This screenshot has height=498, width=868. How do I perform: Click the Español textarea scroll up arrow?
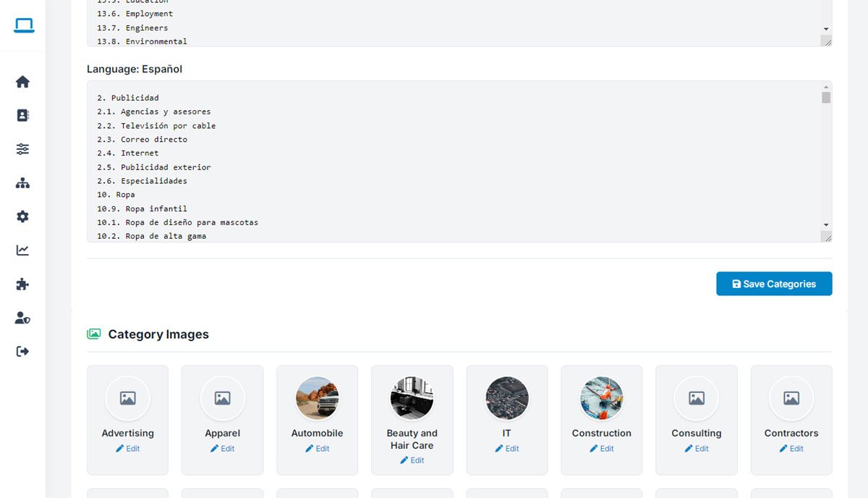(826, 86)
